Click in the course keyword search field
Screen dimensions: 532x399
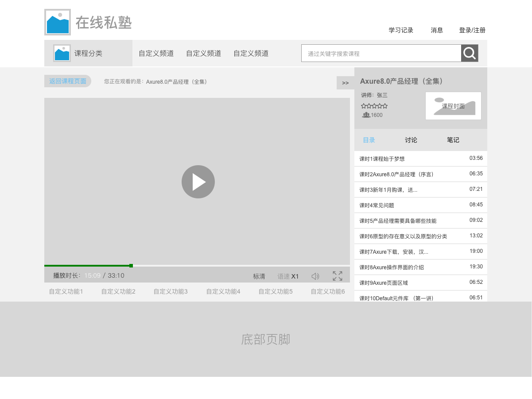(381, 53)
